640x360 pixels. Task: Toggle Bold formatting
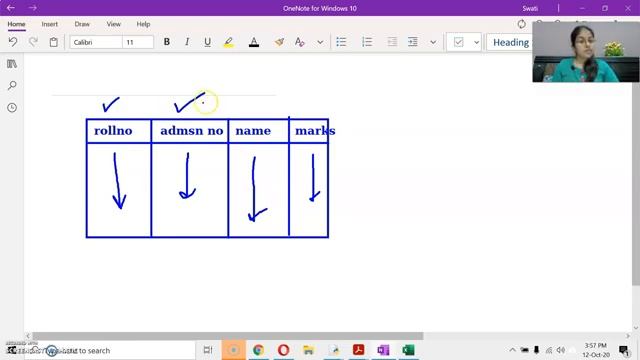click(x=167, y=42)
